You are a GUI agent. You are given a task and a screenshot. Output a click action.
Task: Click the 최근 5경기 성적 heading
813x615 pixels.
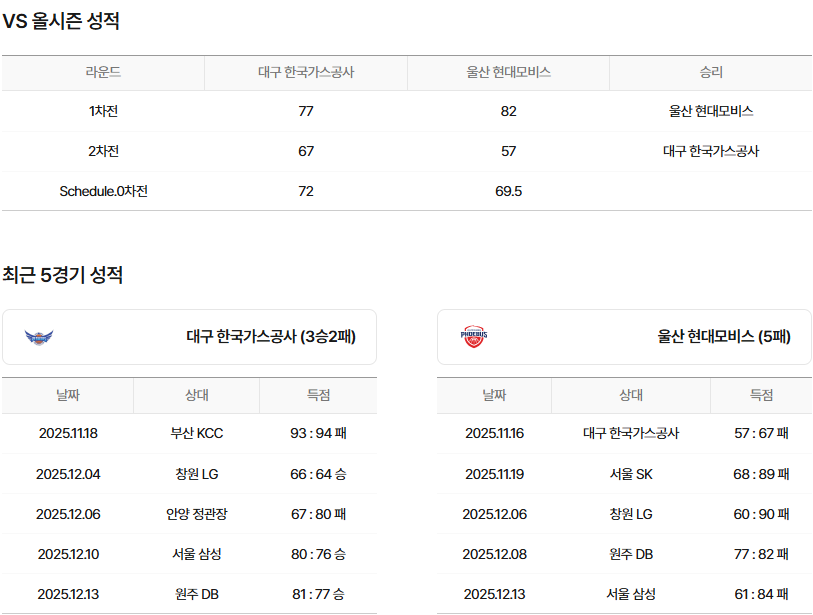(x=62, y=275)
